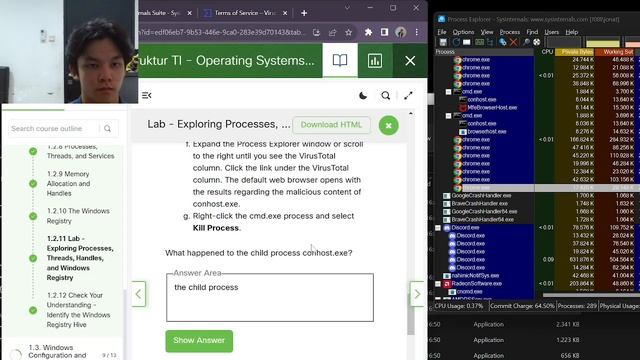The height and width of the screenshot is (360, 640).
Task: Open the Find menu in Process Explorer
Action: (532, 32)
